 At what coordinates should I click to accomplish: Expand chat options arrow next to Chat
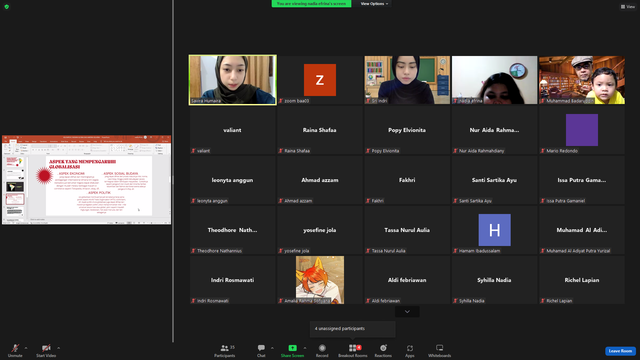272,348
